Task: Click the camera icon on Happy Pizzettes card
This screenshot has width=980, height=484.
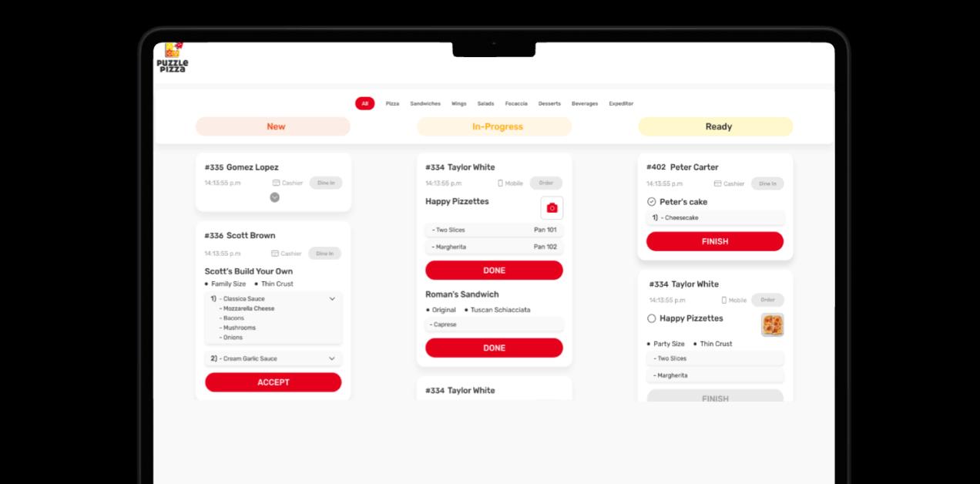Action: coord(552,207)
